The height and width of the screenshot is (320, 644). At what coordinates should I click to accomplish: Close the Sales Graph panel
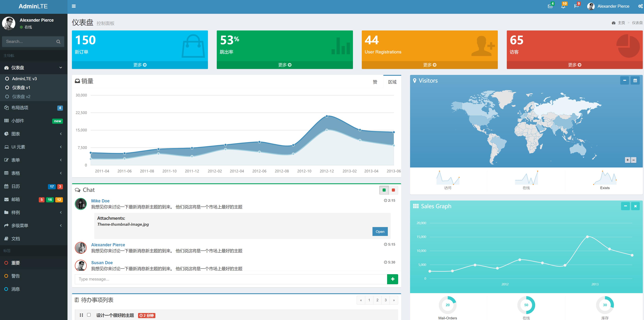pyautogui.click(x=635, y=206)
